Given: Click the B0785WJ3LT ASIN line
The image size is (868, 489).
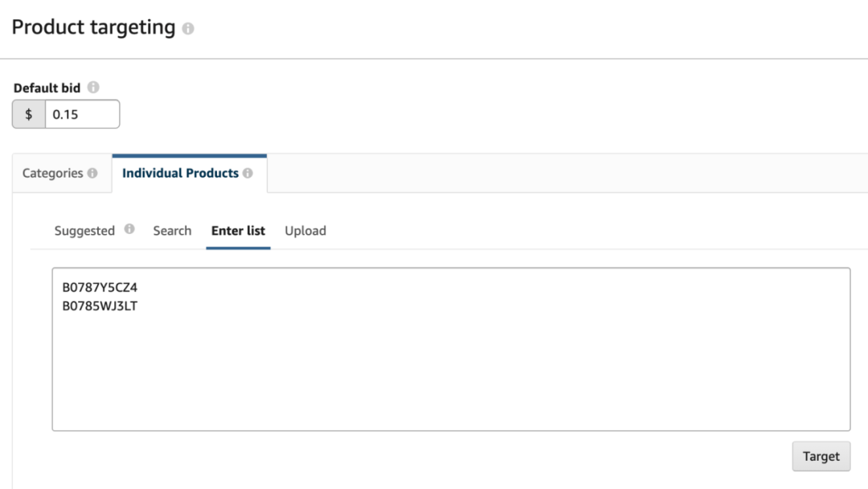Looking at the screenshot, I should tap(100, 306).
